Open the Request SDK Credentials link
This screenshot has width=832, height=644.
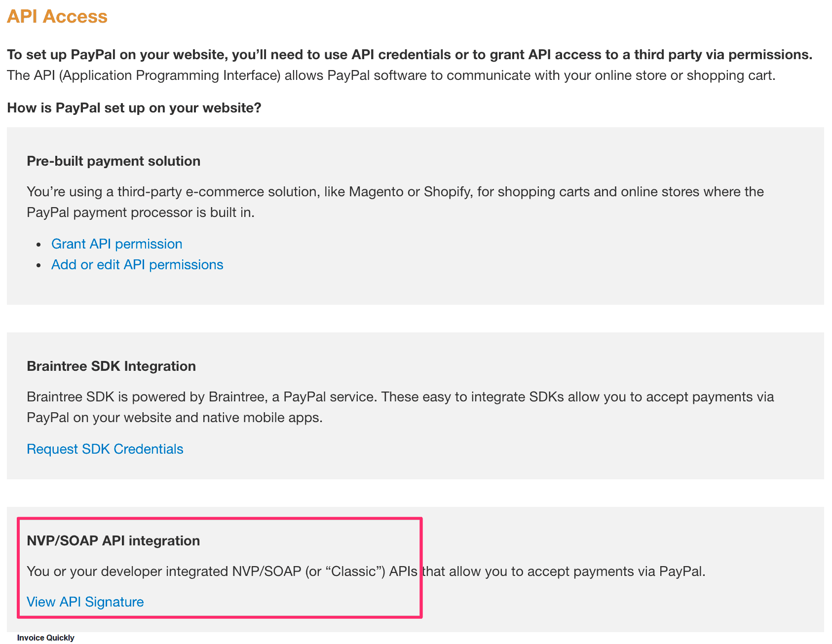point(105,449)
